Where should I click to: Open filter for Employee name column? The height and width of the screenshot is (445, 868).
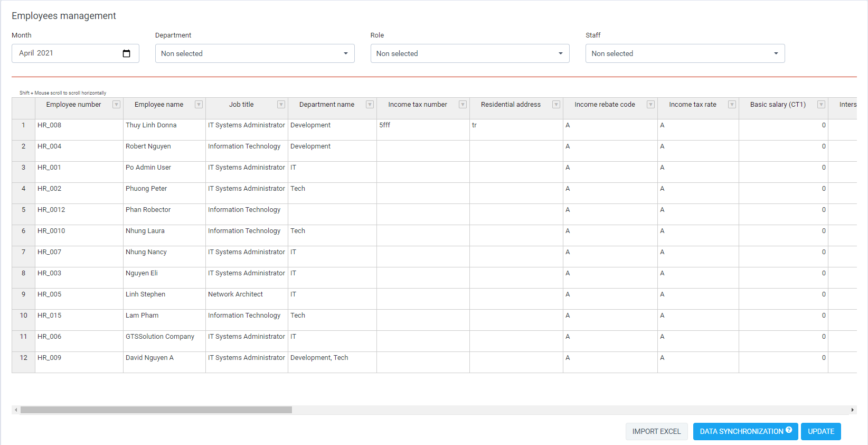[x=199, y=105]
